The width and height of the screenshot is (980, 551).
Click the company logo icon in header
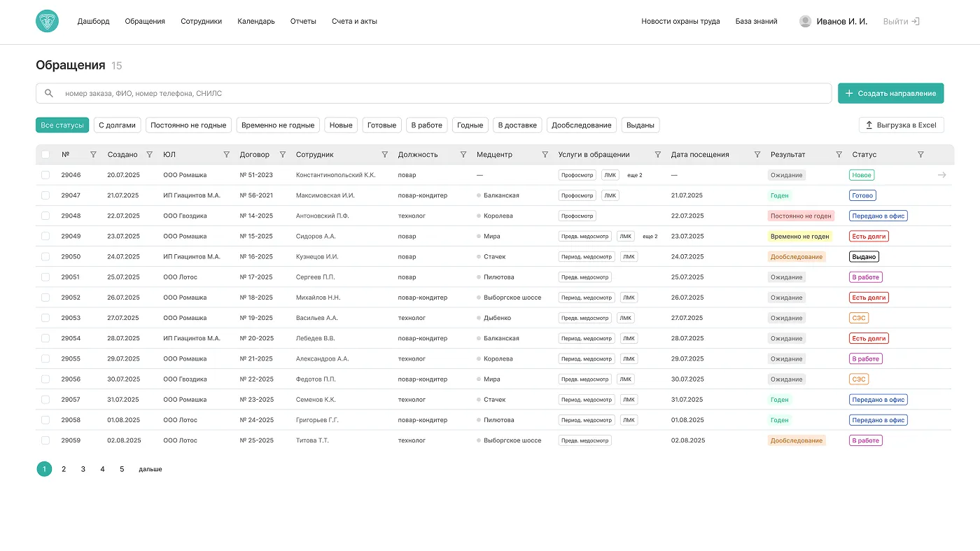47,21
